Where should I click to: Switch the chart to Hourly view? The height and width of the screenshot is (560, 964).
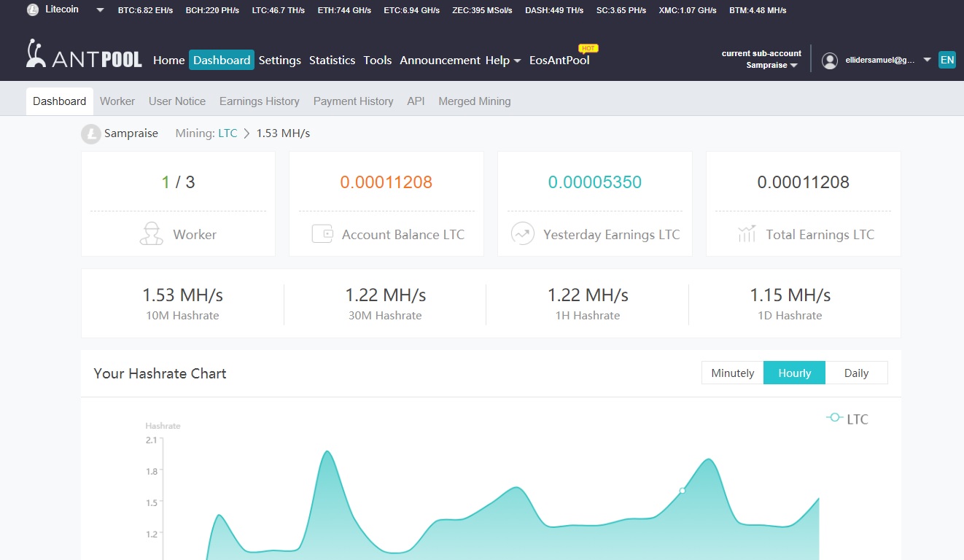(794, 373)
